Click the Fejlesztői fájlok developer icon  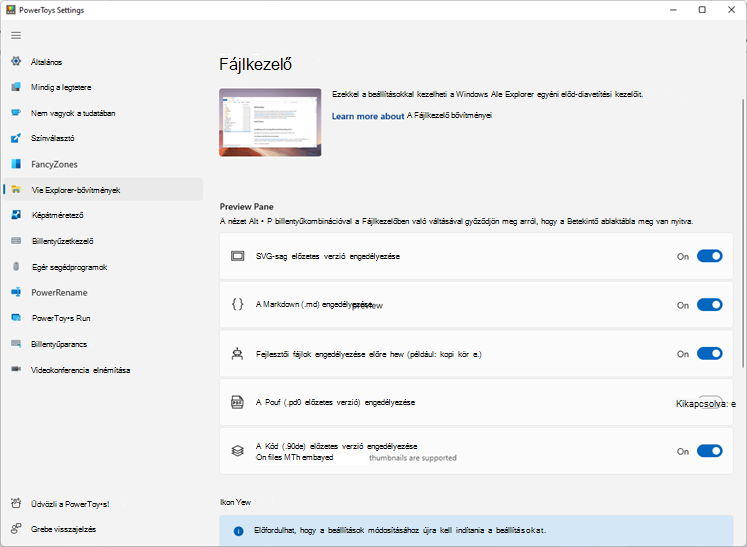pyautogui.click(x=237, y=354)
